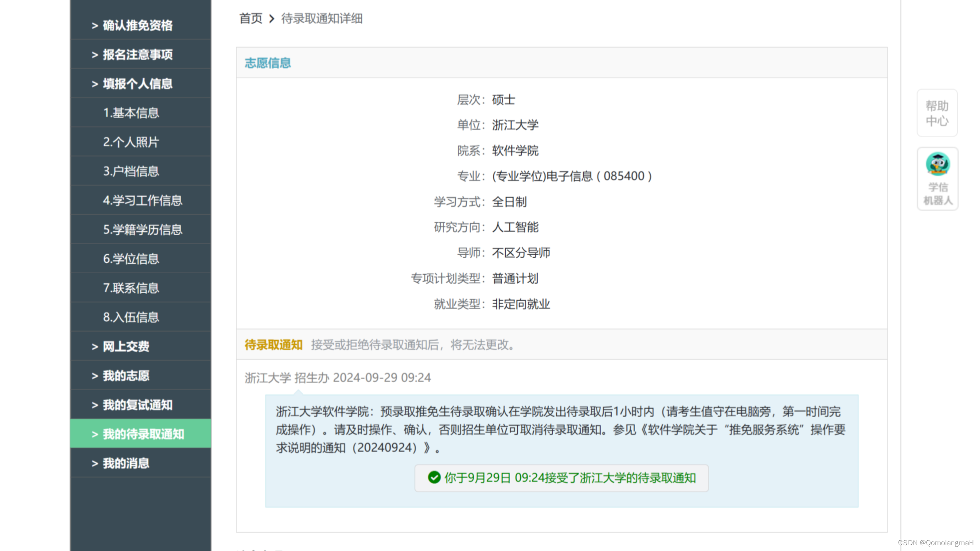Click the 普通计划 plan type value
Viewport: 980px width, 551px height.
(515, 279)
